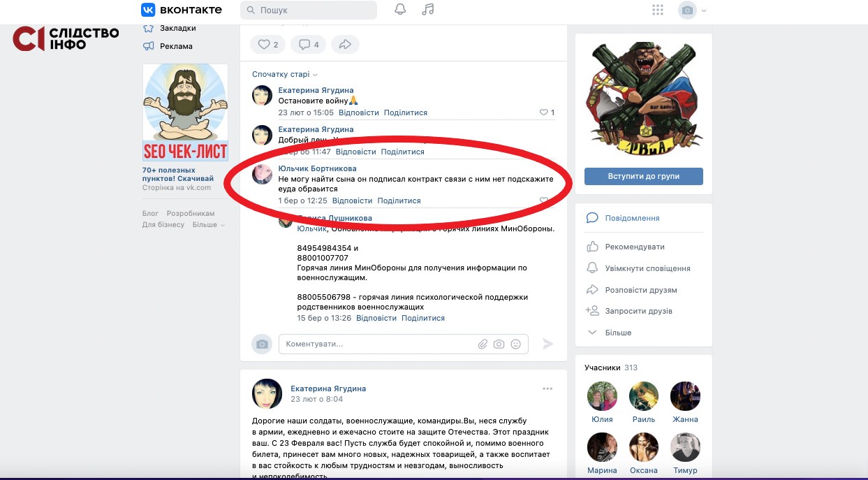Click post date 23 лют о 8:04

tap(317, 399)
